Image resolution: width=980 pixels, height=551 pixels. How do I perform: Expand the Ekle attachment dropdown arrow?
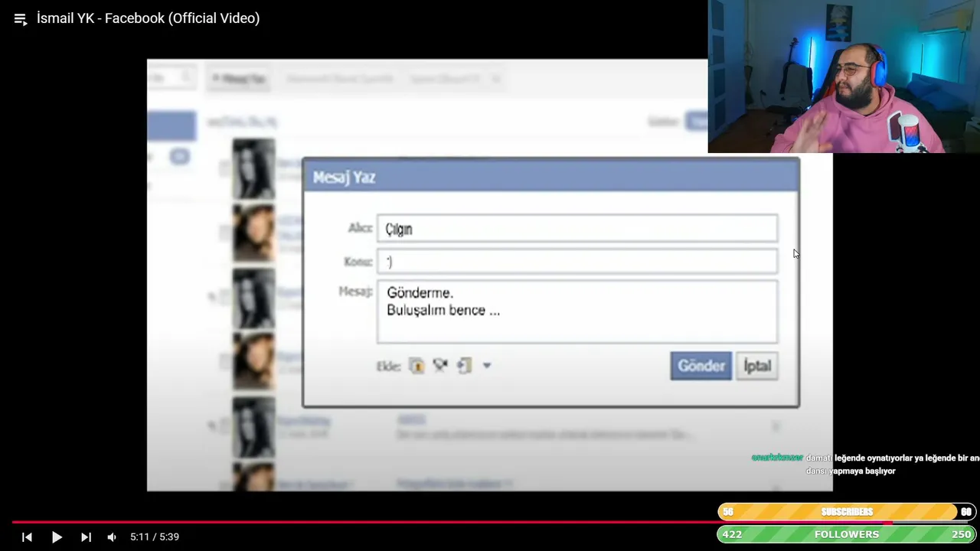coord(486,366)
